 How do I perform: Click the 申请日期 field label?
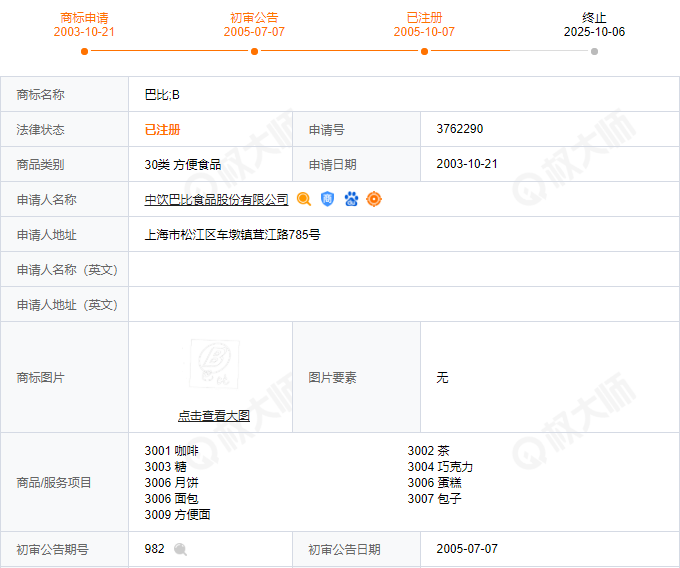click(333, 165)
